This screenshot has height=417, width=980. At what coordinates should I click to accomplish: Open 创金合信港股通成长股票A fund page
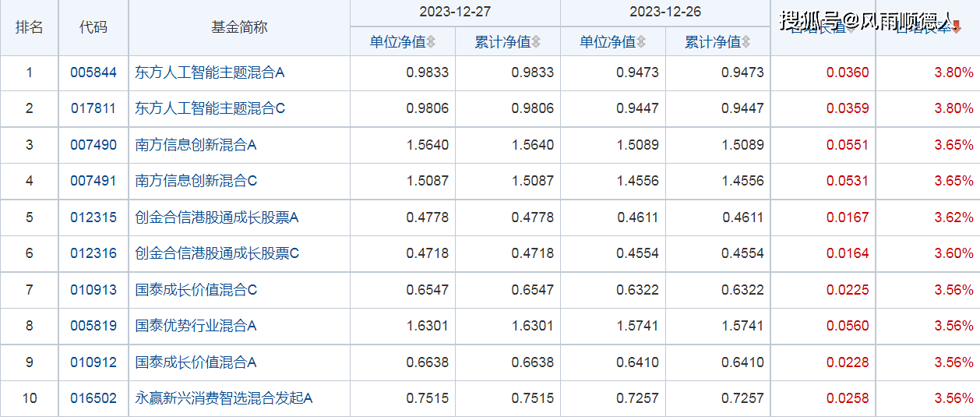pos(217,217)
